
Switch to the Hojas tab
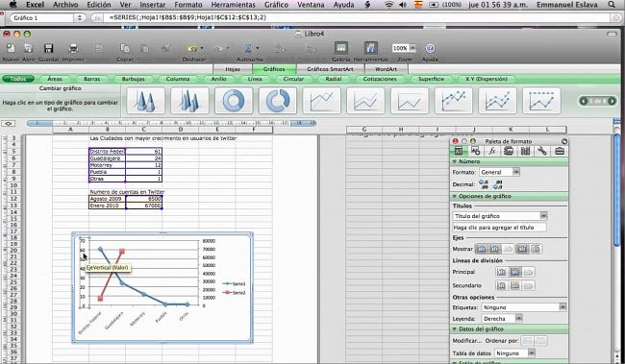233,69
